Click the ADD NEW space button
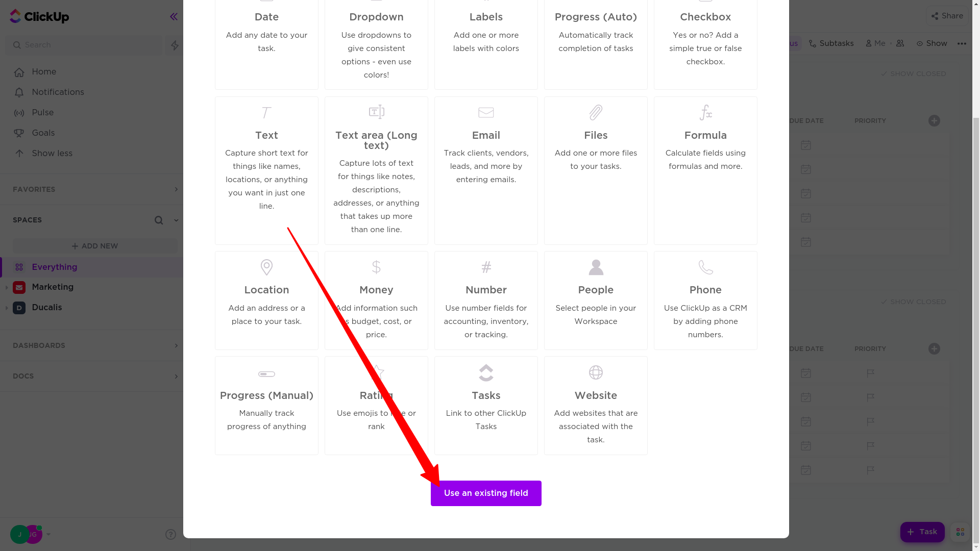The width and height of the screenshot is (980, 551). click(95, 246)
